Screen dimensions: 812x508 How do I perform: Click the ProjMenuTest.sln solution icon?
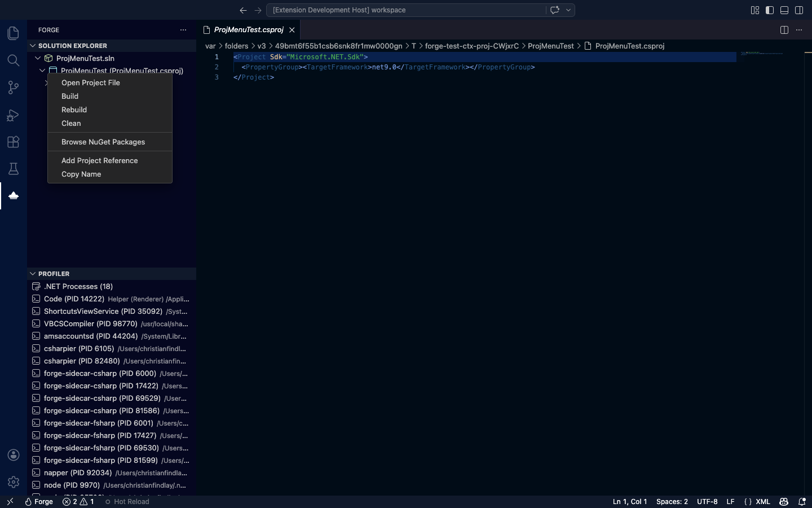[49, 58]
